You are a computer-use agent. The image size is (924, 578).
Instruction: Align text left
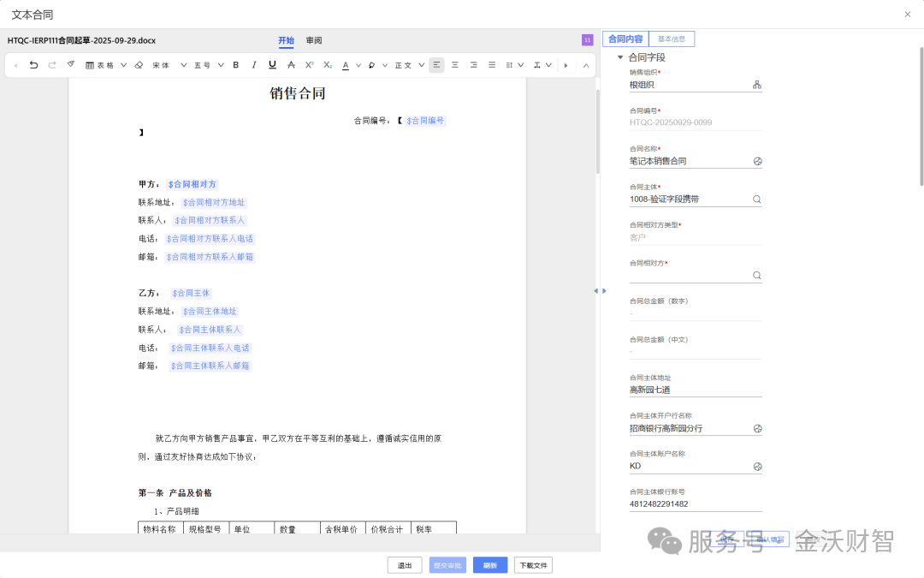(436, 65)
